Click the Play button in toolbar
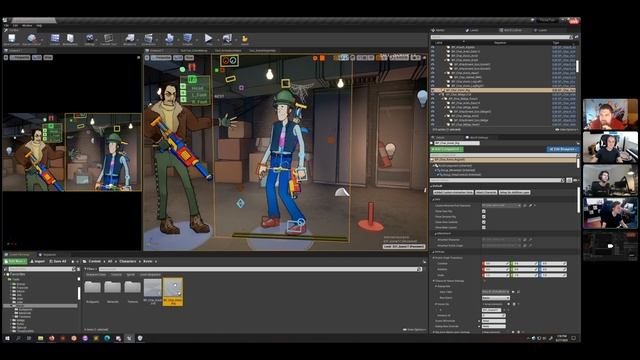 click(x=208, y=39)
